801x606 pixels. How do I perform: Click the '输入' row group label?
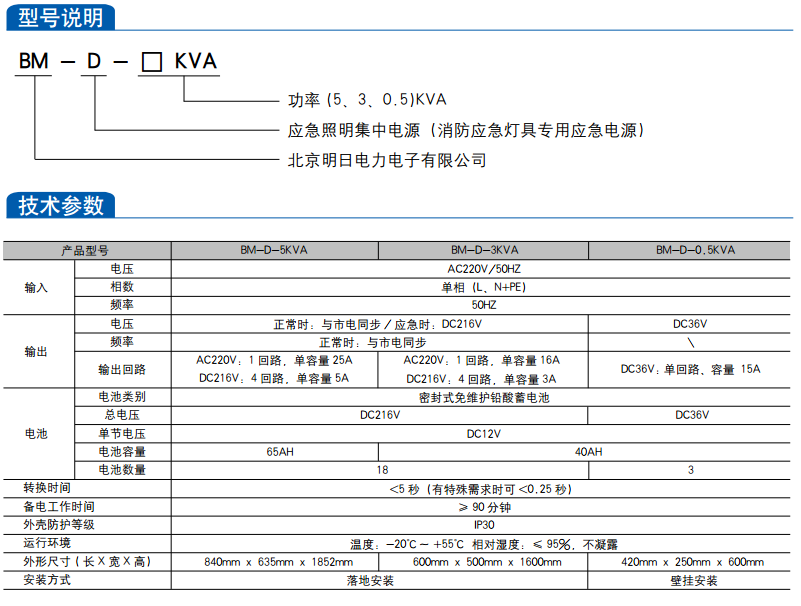[36, 288]
